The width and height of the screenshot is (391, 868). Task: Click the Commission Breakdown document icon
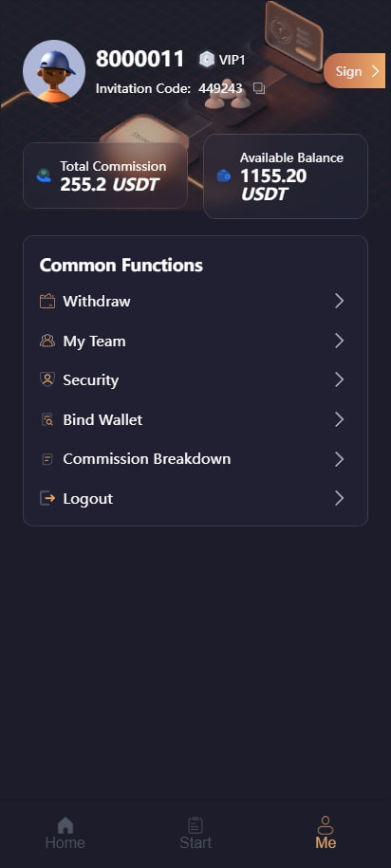pyautogui.click(x=47, y=459)
